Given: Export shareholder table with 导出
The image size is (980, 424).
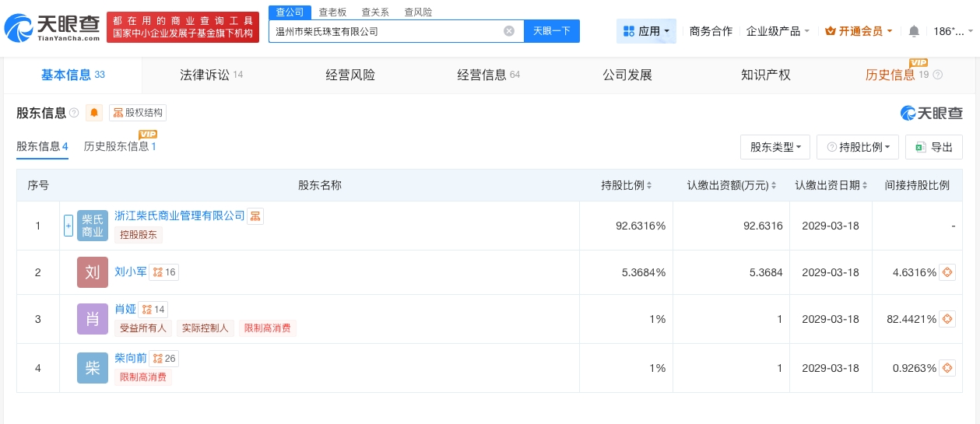Looking at the screenshot, I should pyautogui.click(x=933, y=147).
